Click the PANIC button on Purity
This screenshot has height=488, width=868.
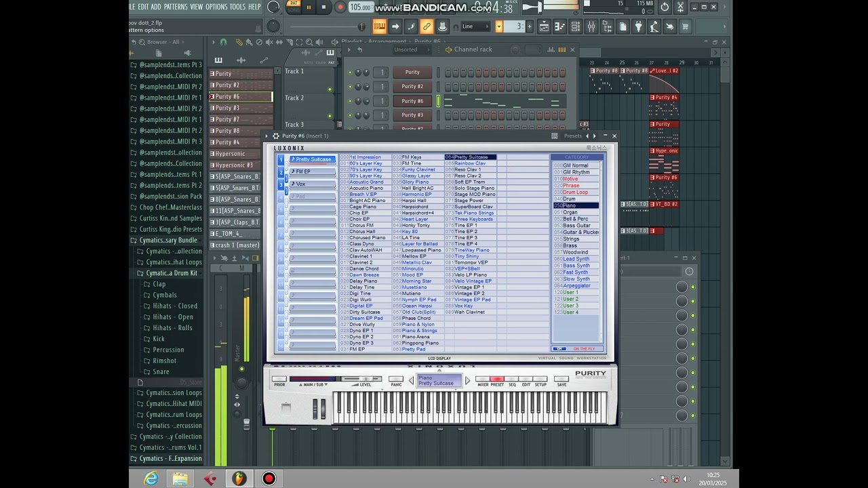[396, 380]
